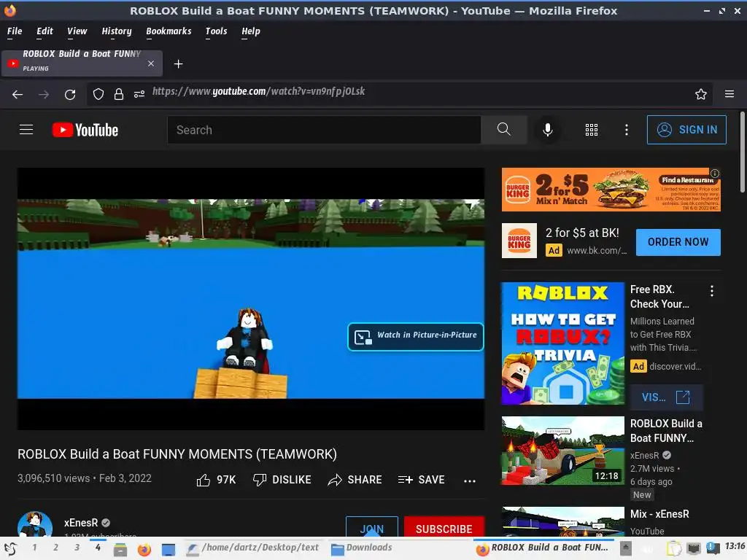Click ORDER NOW on Burger King ad
Viewport: 747px width, 560px height.
tap(678, 242)
